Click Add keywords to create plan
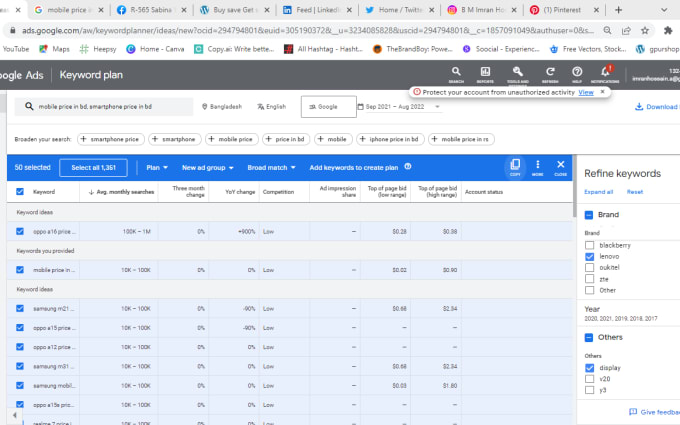 tap(353, 167)
